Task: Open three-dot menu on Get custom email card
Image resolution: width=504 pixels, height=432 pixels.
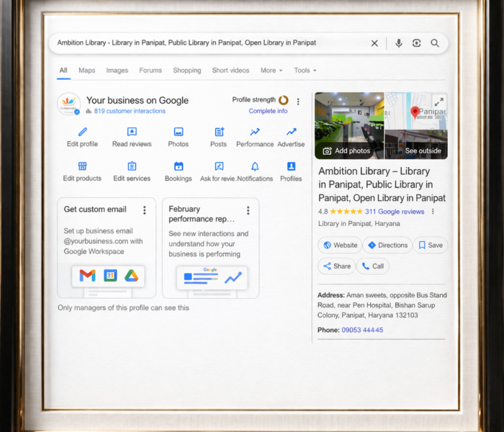Action: 144,210
